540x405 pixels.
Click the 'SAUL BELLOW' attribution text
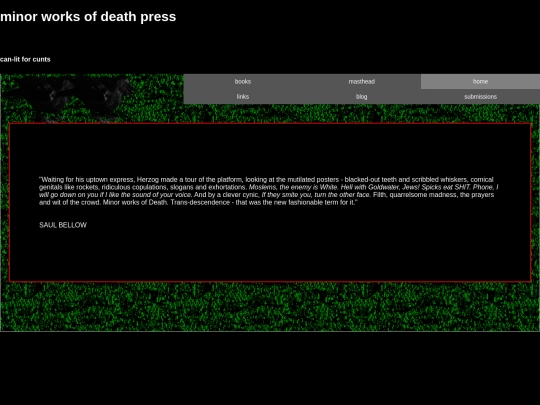[63, 225]
